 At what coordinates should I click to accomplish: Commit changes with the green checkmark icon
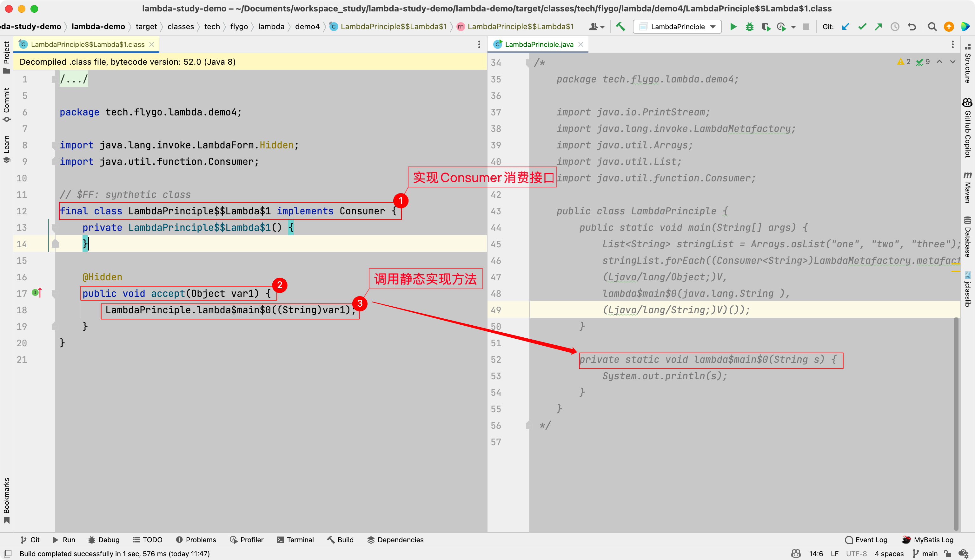tap(862, 27)
